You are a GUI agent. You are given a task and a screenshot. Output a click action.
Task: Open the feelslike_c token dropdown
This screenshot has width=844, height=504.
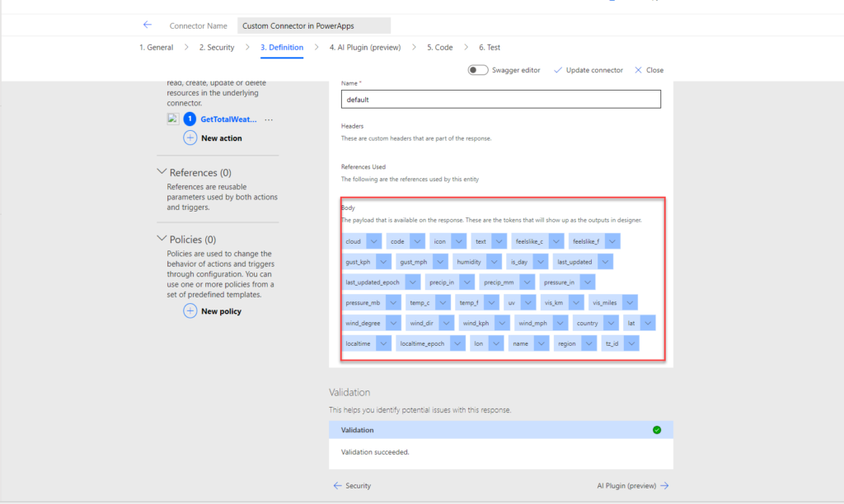(x=556, y=241)
